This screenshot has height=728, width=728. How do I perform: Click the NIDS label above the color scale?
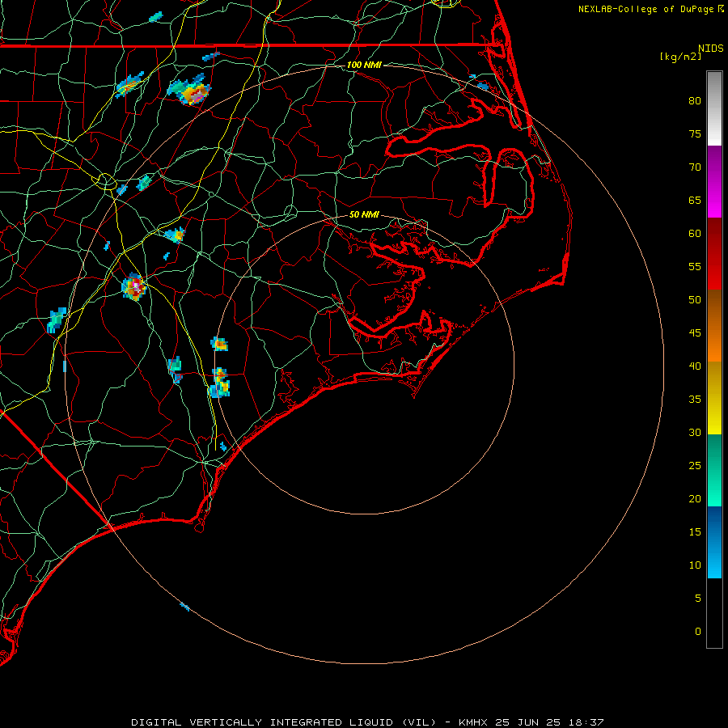[x=711, y=49]
